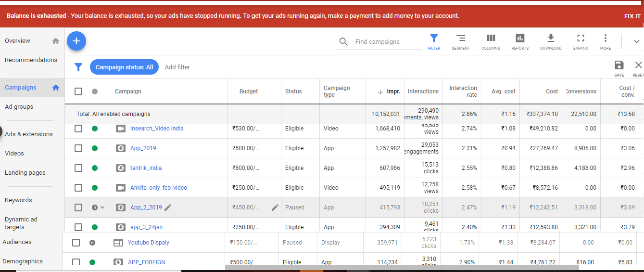Edit budget pencil for App_2_2019
The image size is (644, 272).
tap(275, 207)
